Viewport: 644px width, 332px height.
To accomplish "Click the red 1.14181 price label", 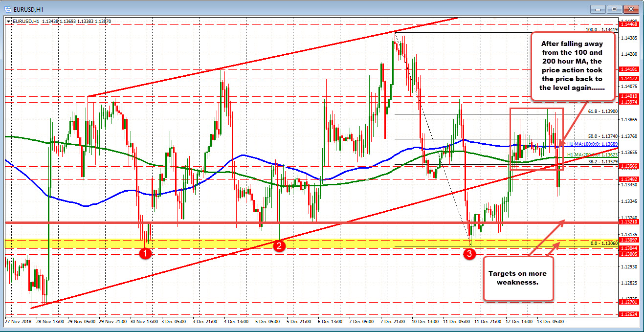I will pyautogui.click(x=628, y=69).
